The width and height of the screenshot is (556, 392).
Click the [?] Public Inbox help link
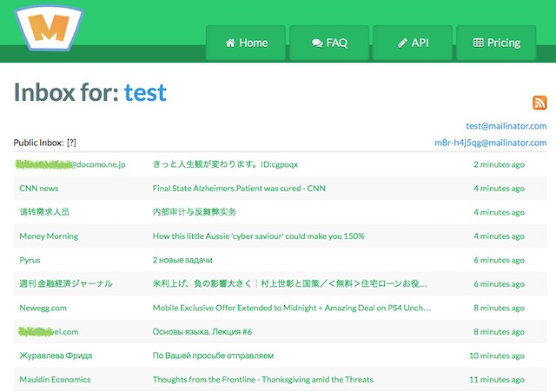pyautogui.click(x=71, y=143)
